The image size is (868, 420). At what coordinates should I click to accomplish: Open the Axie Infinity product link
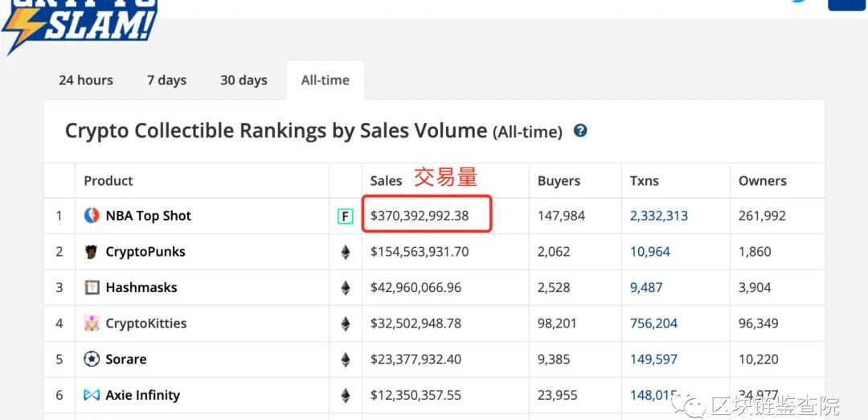point(143,396)
